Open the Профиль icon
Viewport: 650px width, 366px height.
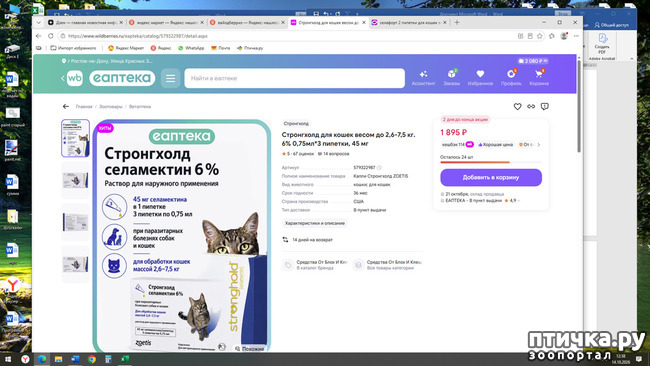[511, 78]
